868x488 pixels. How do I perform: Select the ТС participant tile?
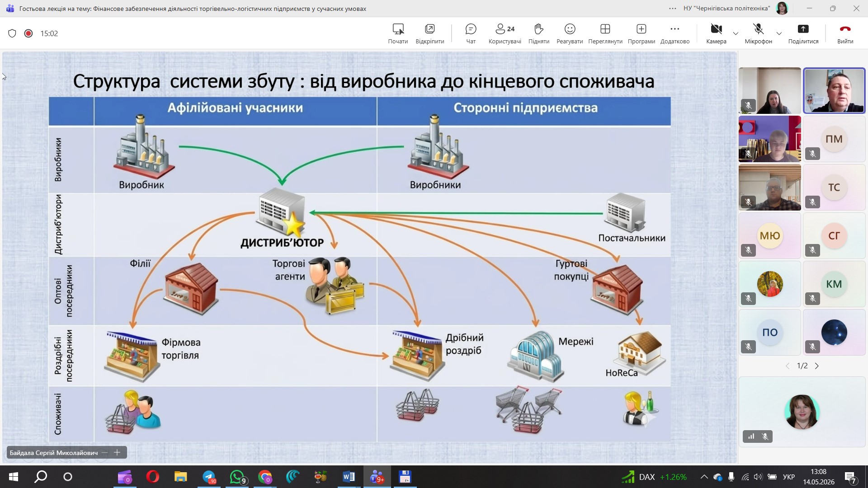[834, 187]
